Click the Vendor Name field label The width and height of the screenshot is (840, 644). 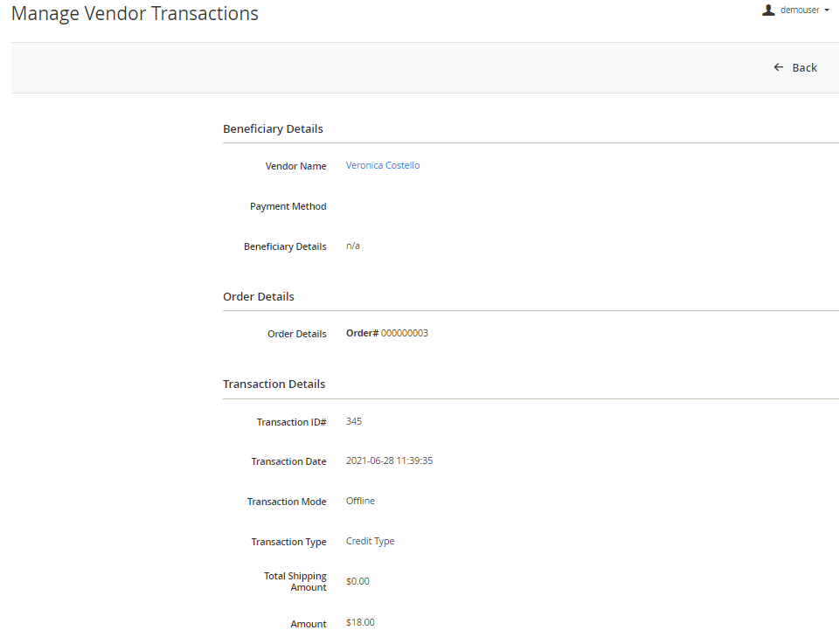[295, 166]
